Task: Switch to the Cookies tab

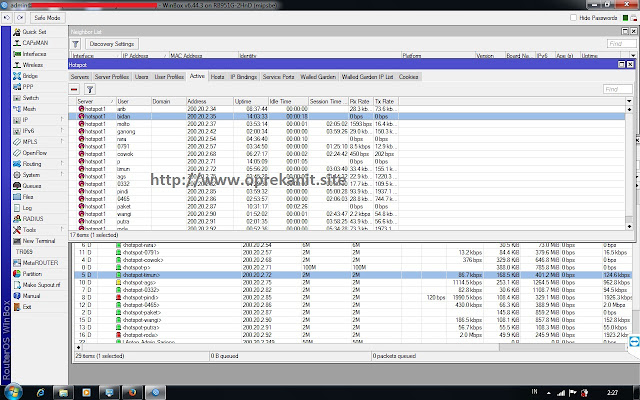Action: tap(409, 77)
